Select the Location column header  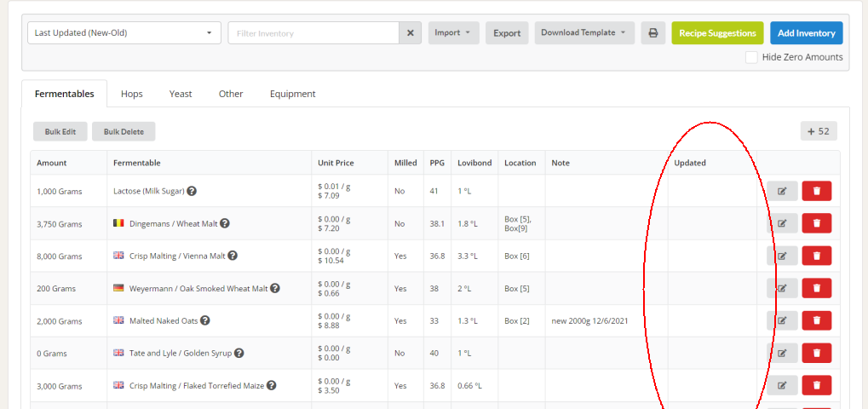[520, 164]
